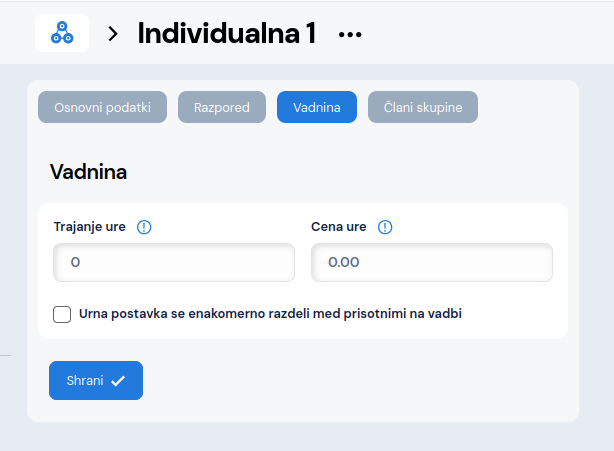The image size is (614, 451).
Task: Open the three-dot more options menu
Action: (x=349, y=34)
